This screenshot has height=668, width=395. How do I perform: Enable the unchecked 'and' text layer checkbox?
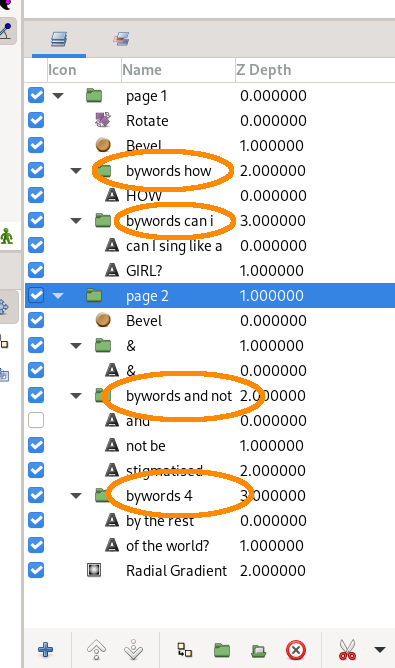click(x=36, y=420)
